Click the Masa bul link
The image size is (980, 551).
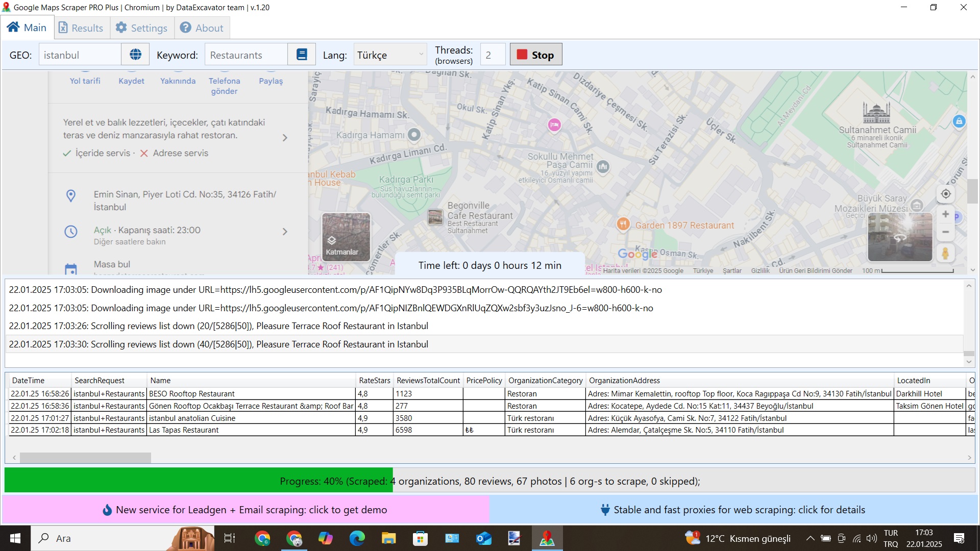click(x=112, y=264)
